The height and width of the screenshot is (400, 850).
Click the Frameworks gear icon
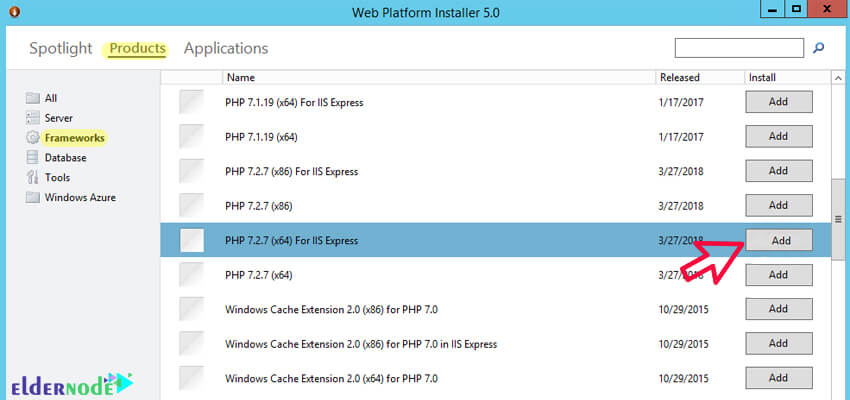point(33,138)
